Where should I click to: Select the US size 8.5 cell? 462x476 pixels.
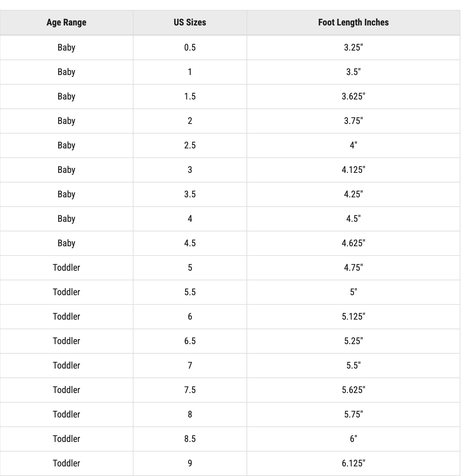190,439
